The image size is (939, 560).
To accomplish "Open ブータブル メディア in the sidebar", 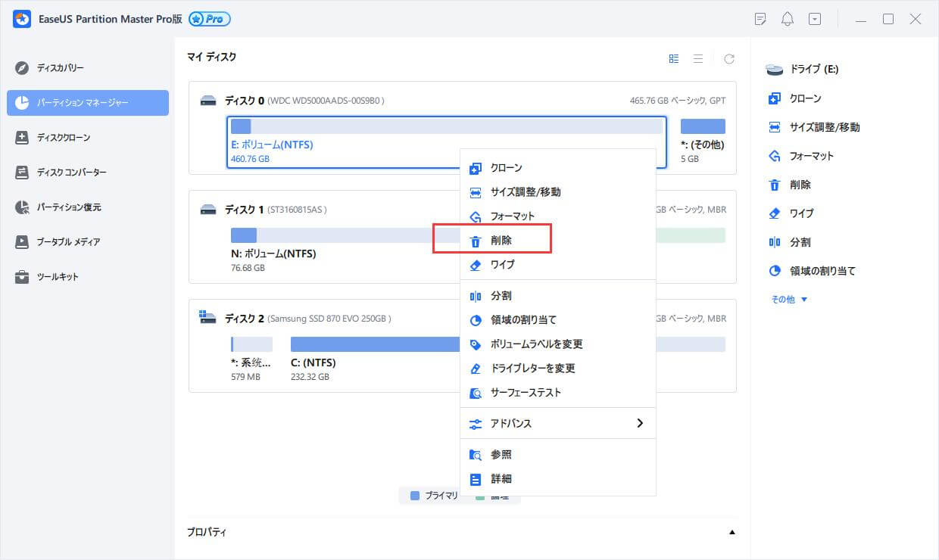I will point(68,242).
